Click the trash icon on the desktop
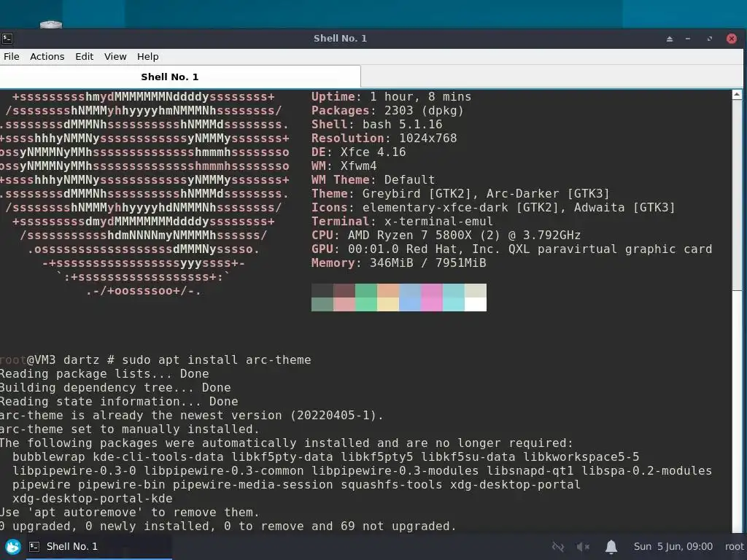747x560 pixels. (51, 25)
